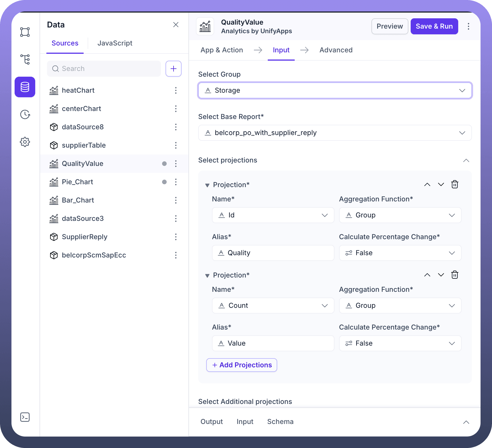Go to the Advanced step tab
Viewport: 492px width, 448px height.
click(336, 50)
